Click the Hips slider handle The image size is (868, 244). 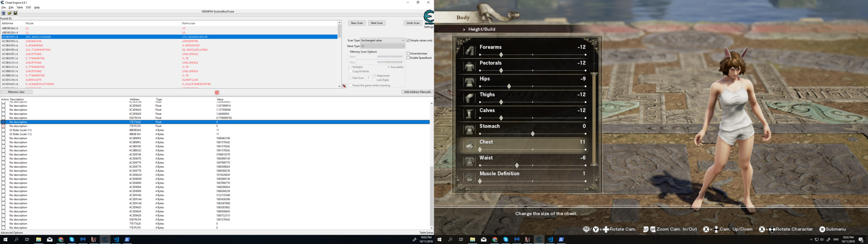[509, 86]
